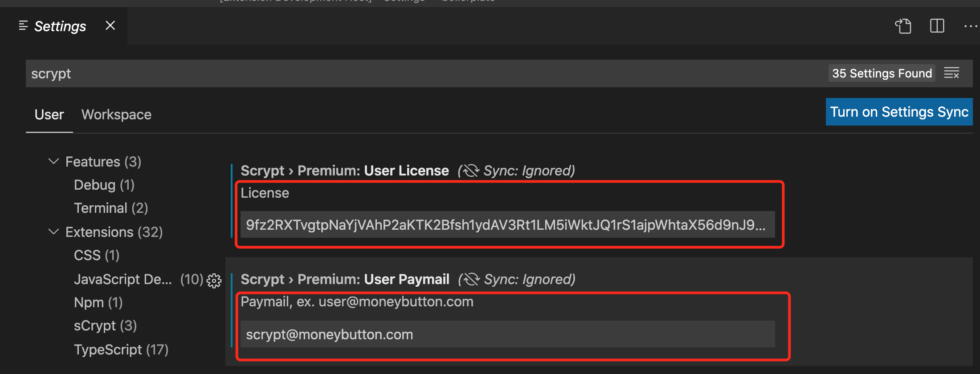Click Turn on Settings Sync button

[x=899, y=112]
